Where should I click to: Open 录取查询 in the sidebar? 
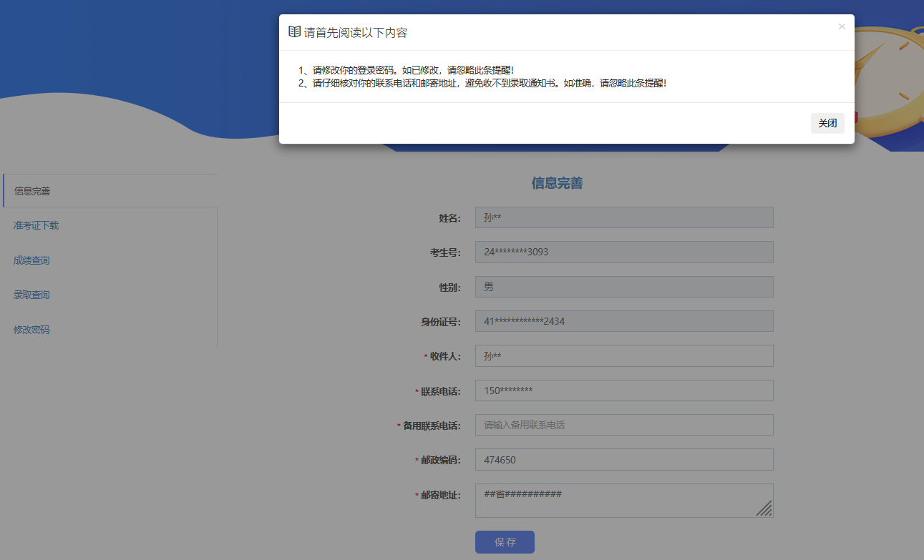tap(31, 295)
